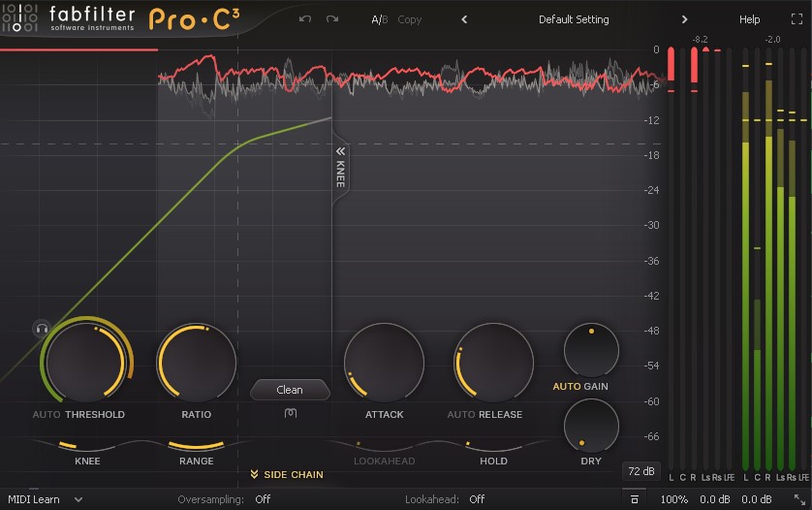Click the HOLD label
Image resolution: width=812 pixels, height=510 pixels.
pos(493,462)
